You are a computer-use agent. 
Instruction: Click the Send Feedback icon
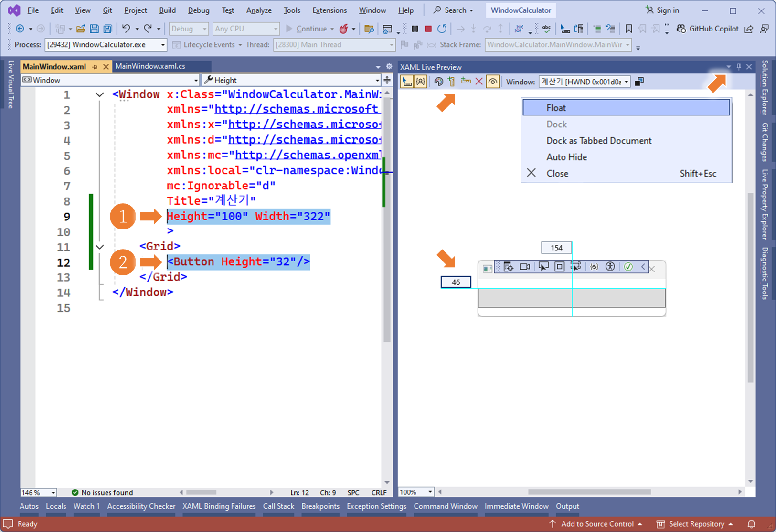[x=764, y=29]
